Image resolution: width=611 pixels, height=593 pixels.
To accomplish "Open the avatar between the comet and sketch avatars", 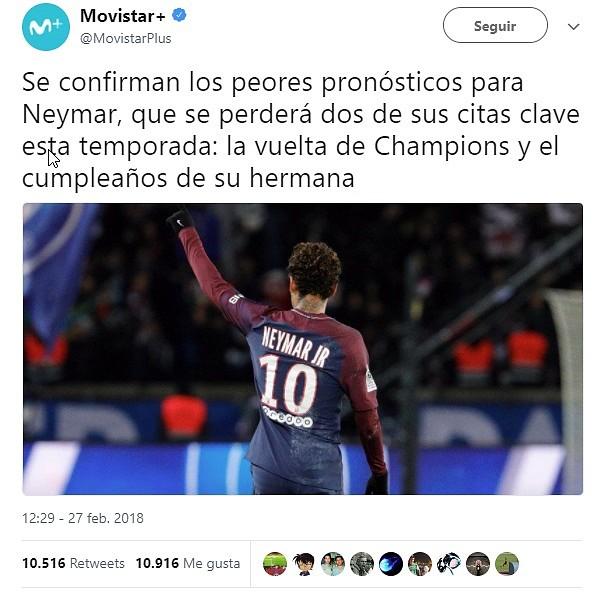I will click(x=420, y=564).
